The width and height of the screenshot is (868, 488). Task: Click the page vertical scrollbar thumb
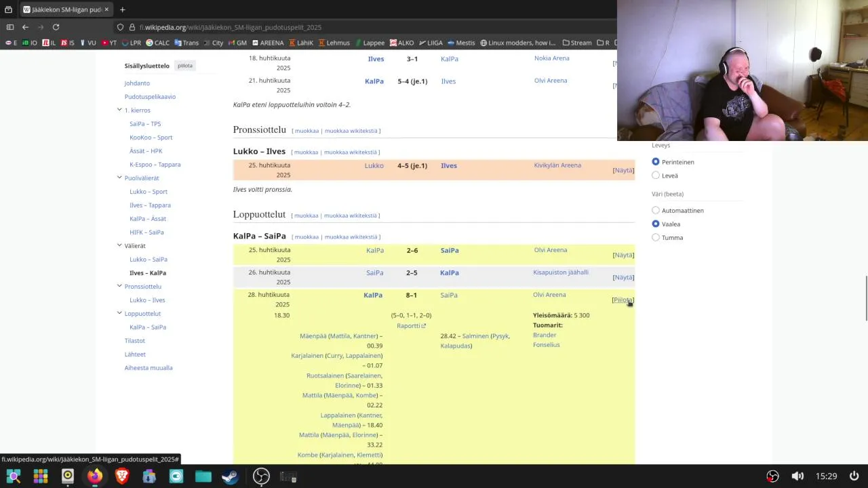point(866,300)
